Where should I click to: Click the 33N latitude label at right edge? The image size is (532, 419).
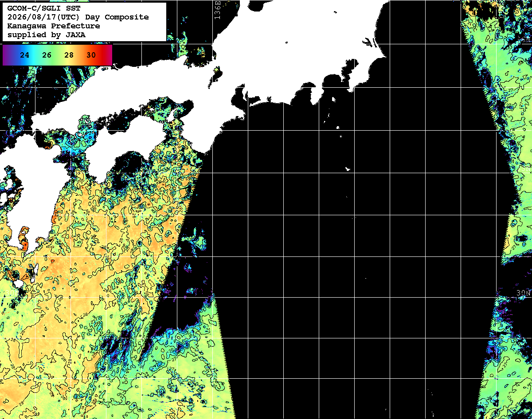coord(524,170)
